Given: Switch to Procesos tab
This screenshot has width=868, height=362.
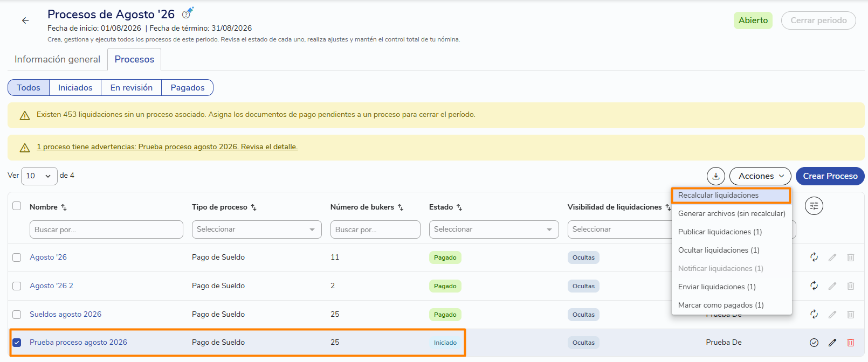Looking at the screenshot, I should click(134, 59).
